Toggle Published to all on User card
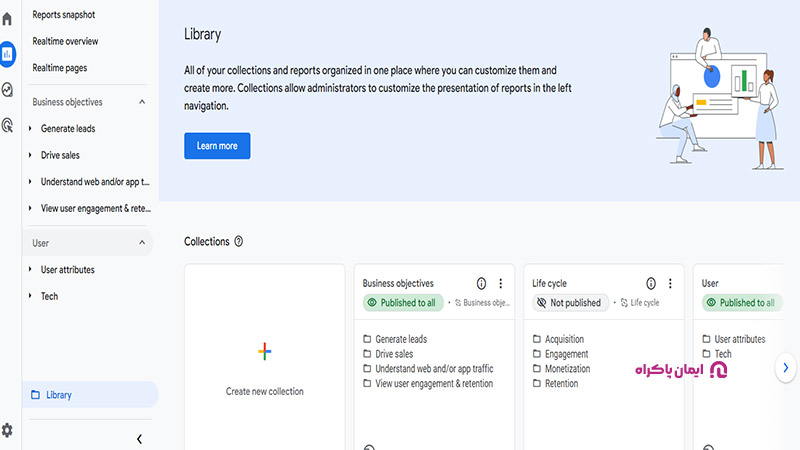This screenshot has width=800, height=450. 742,303
